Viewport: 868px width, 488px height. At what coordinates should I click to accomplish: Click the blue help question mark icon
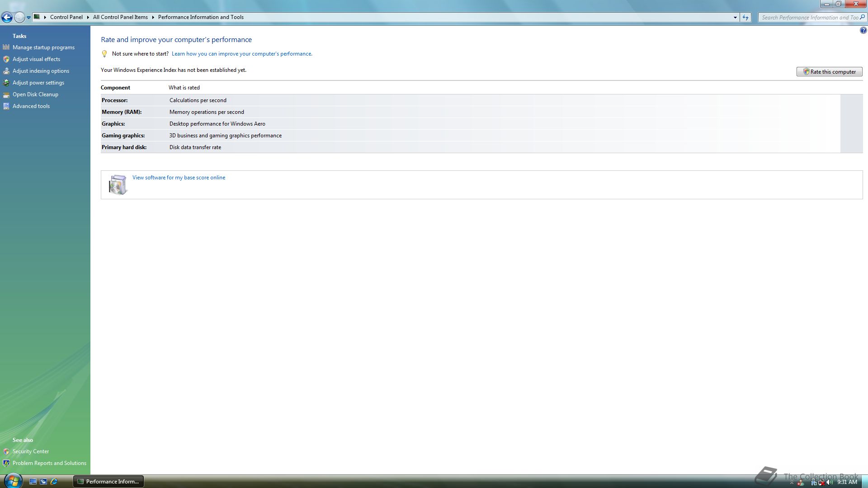863,31
